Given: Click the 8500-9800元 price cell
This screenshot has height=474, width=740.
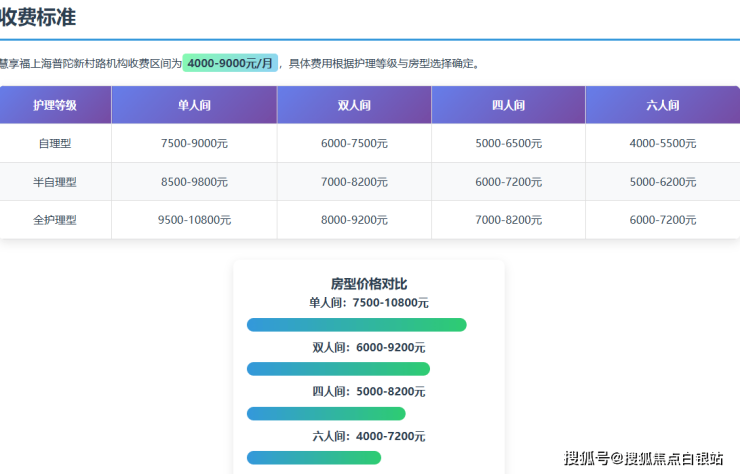Looking at the screenshot, I should point(194,182).
